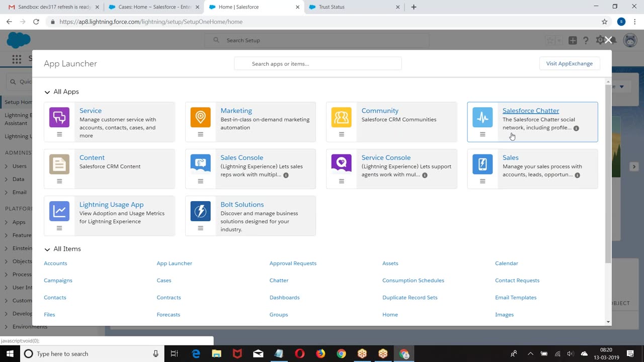Open the Images item link
This screenshot has width=644, height=362.
[504, 315]
